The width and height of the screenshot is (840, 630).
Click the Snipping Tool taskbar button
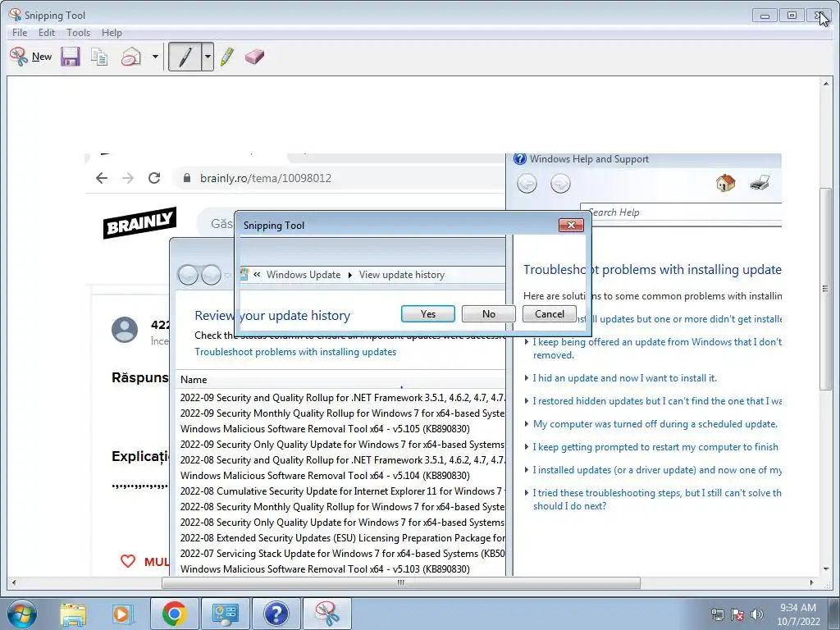[x=327, y=614]
